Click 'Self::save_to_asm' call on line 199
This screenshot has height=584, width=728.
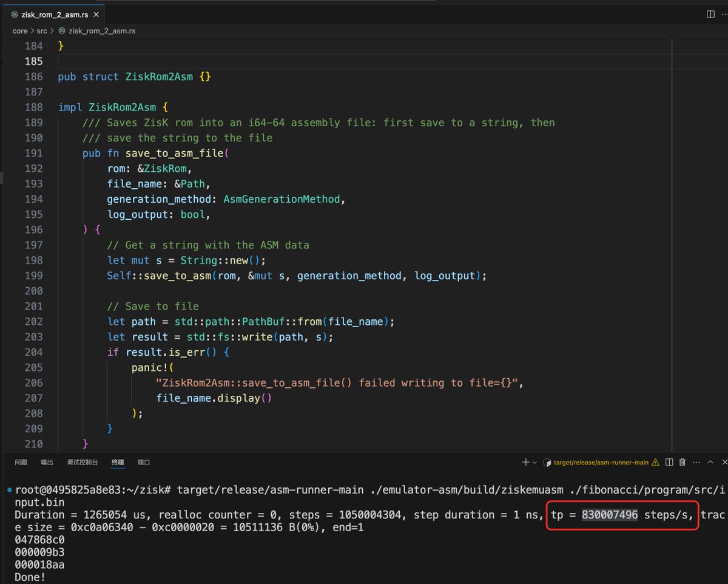pyautogui.click(x=159, y=276)
